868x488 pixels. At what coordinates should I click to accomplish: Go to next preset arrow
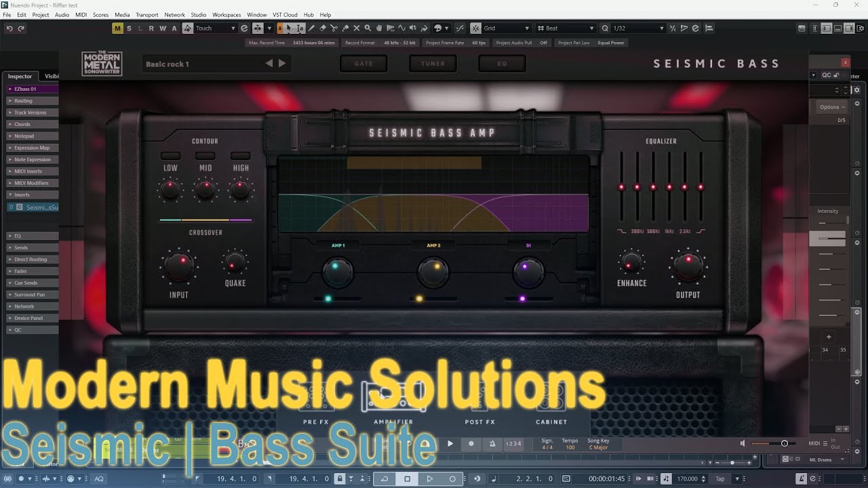(282, 64)
